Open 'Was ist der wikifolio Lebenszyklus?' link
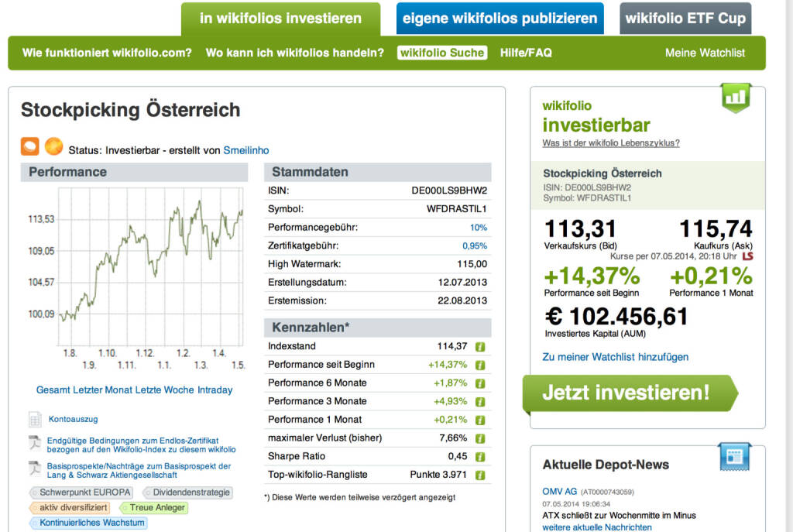This screenshot has height=532, width=793. click(x=611, y=143)
